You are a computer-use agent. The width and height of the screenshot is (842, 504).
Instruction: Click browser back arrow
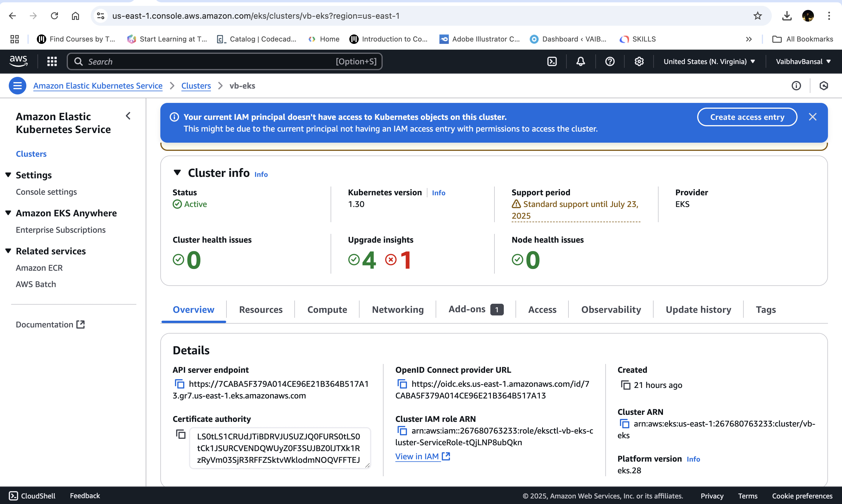click(12, 15)
